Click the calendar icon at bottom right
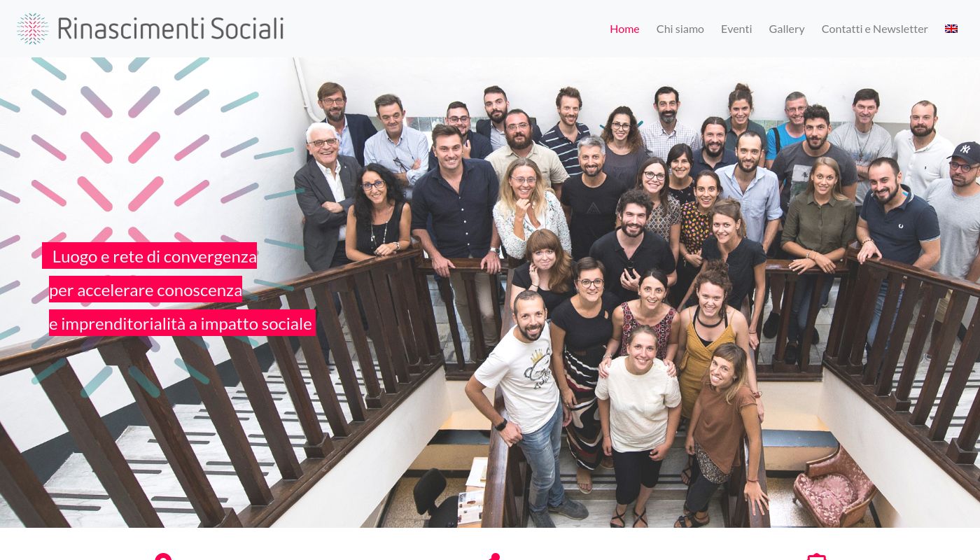The height and width of the screenshot is (560, 980). (x=817, y=556)
